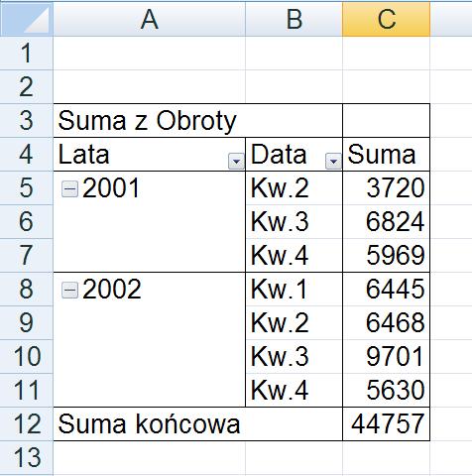The height and width of the screenshot is (476, 472).
Task: Select row 10 header
Action: pyautogui.click(x=27, y=356)
